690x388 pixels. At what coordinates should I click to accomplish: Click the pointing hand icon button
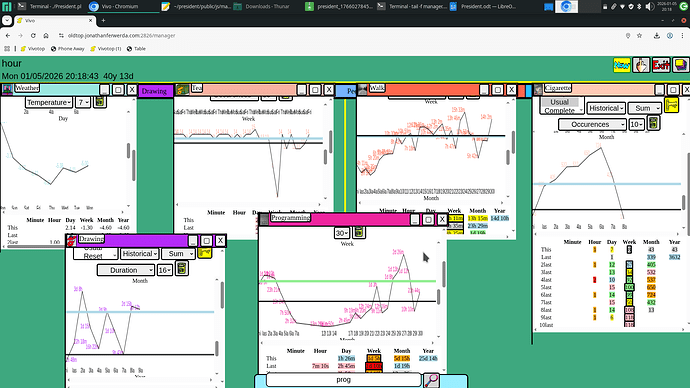641,65
